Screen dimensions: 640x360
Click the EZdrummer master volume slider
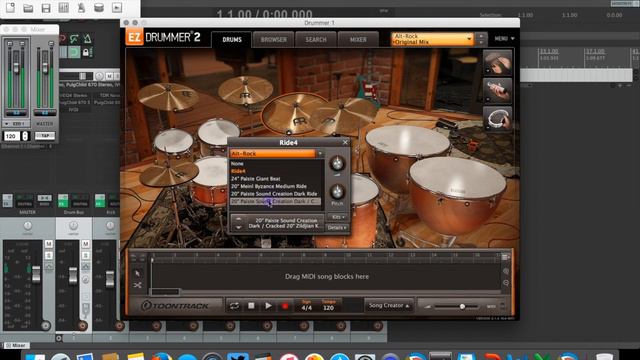tap(456, 306)
